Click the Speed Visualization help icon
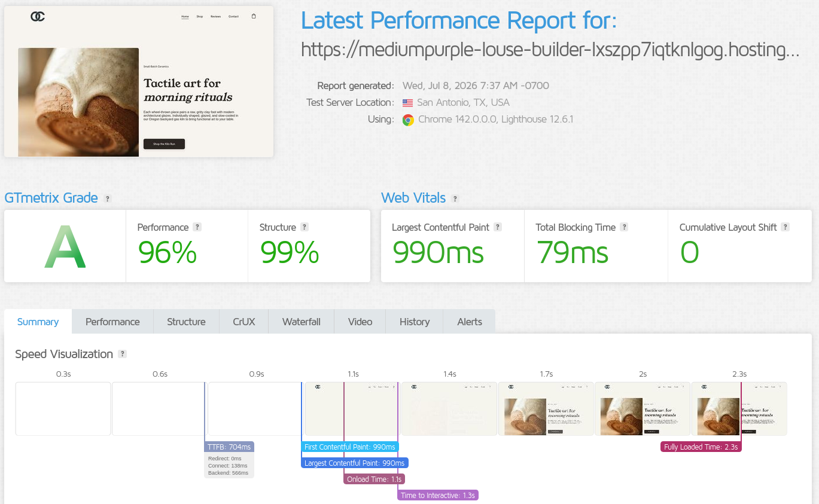Screen dimensions: 819x504 coord(122,354)
